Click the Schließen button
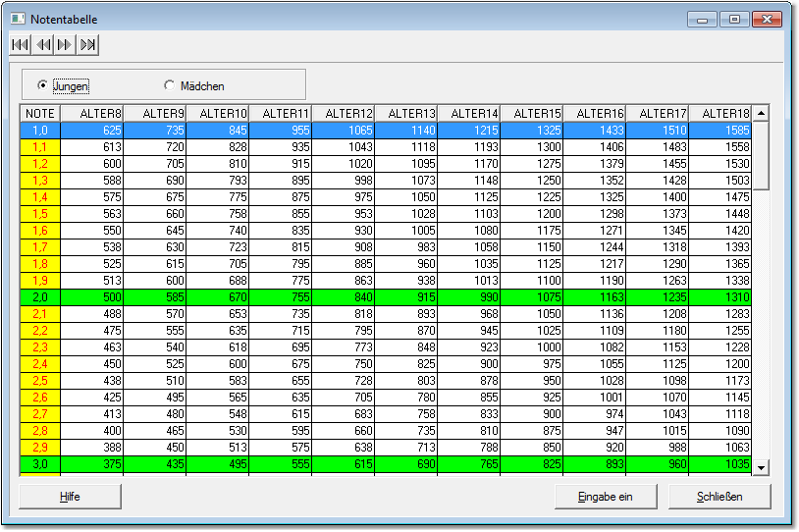799x532 pixels. 719,497
